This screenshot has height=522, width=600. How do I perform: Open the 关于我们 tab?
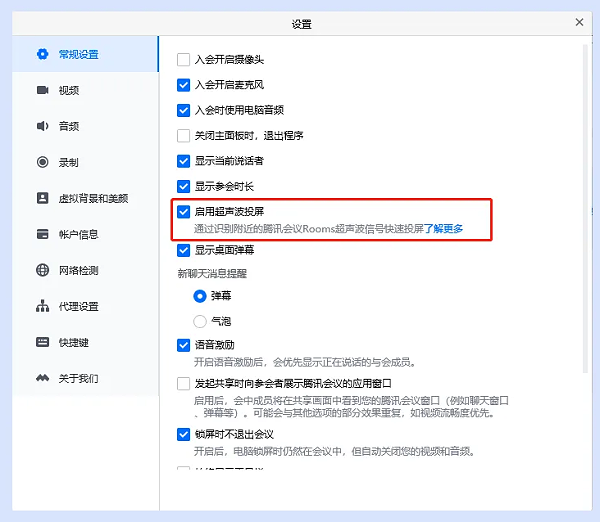pos(85,378)
